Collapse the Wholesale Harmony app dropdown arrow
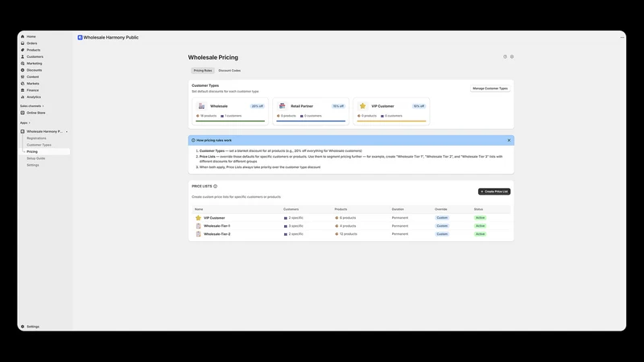This screenshot has width=644, height=362. [x=67, y=132]
